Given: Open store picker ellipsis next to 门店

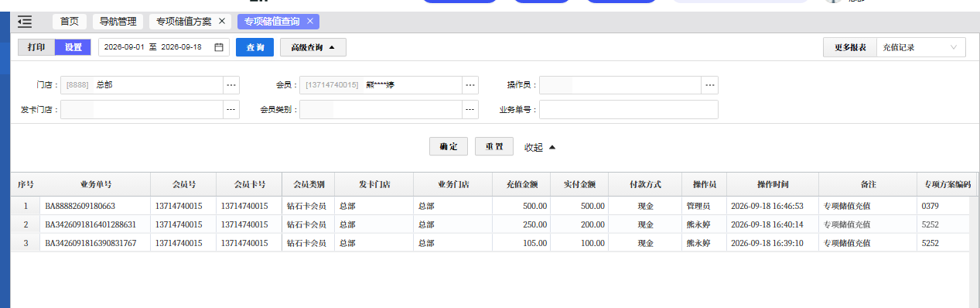Looking at the screenshot, I should (x=231, y=85).
